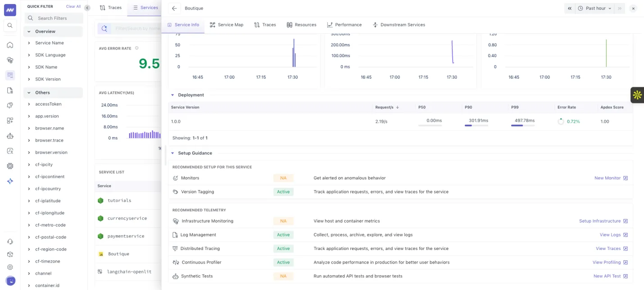Click the New Monitor link

611,178
